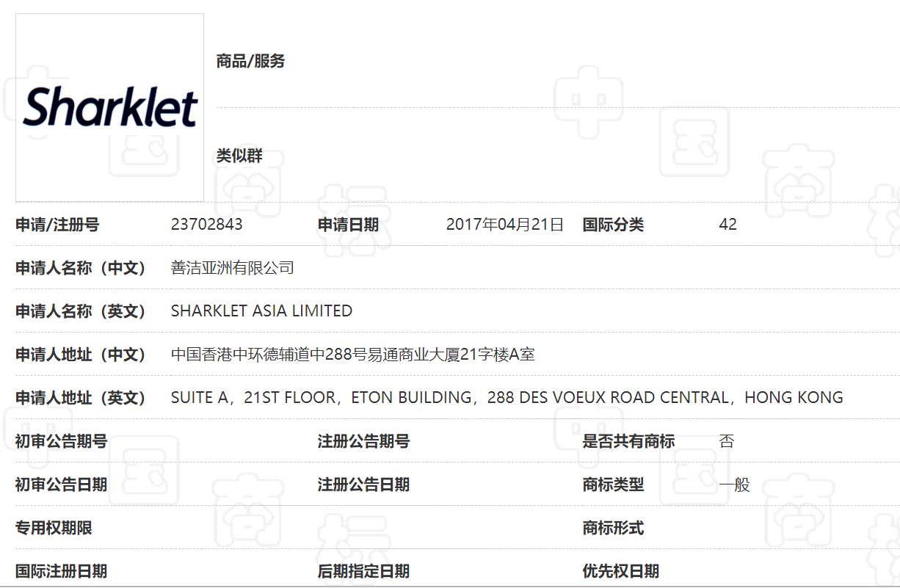The image size is (900, 588).
Task: Click the 申请人名称（英文） label
Action: tap(81, 311)
